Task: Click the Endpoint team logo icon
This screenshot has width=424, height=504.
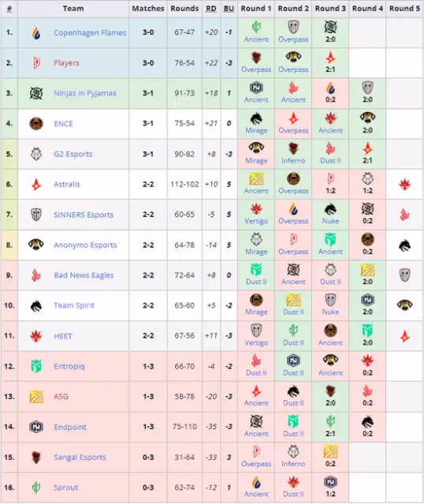Action: (36, 427)
